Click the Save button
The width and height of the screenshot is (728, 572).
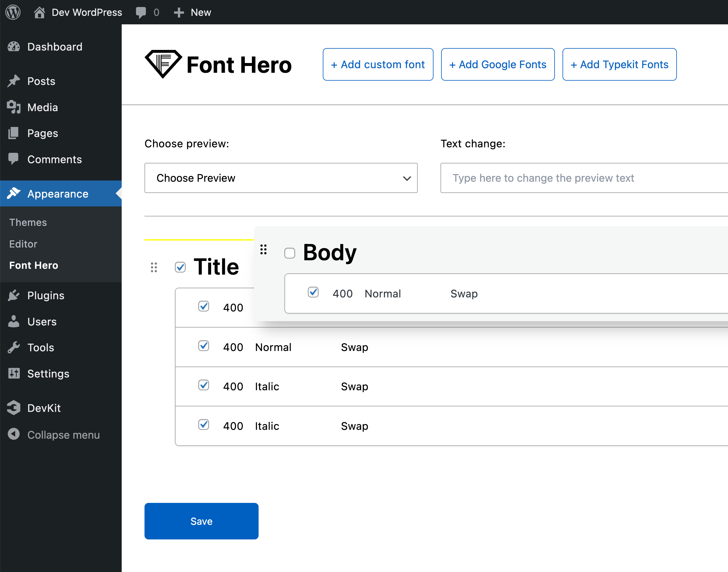201,521
